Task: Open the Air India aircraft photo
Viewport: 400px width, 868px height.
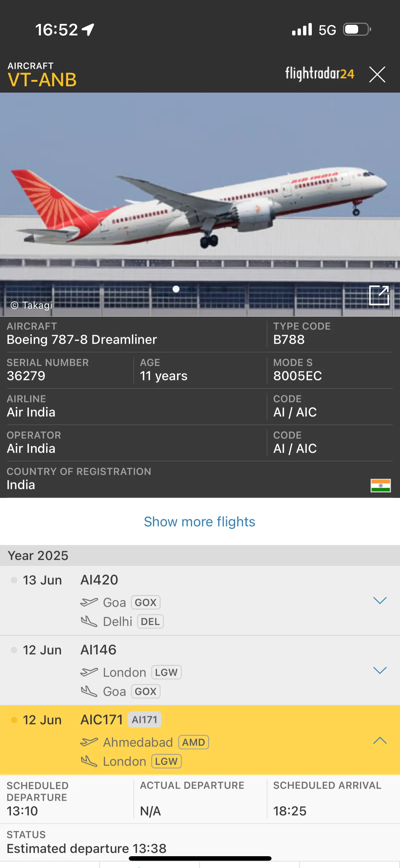Action: point(200,205)
